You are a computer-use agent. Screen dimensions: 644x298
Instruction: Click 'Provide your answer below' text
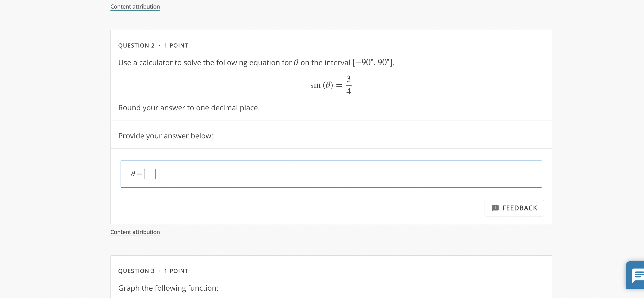click(165, 135)
